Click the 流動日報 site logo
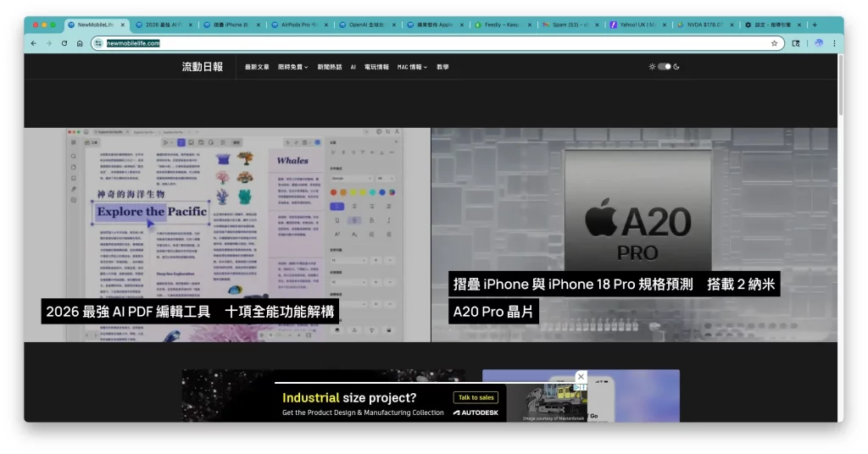 [x=203, y=67]
